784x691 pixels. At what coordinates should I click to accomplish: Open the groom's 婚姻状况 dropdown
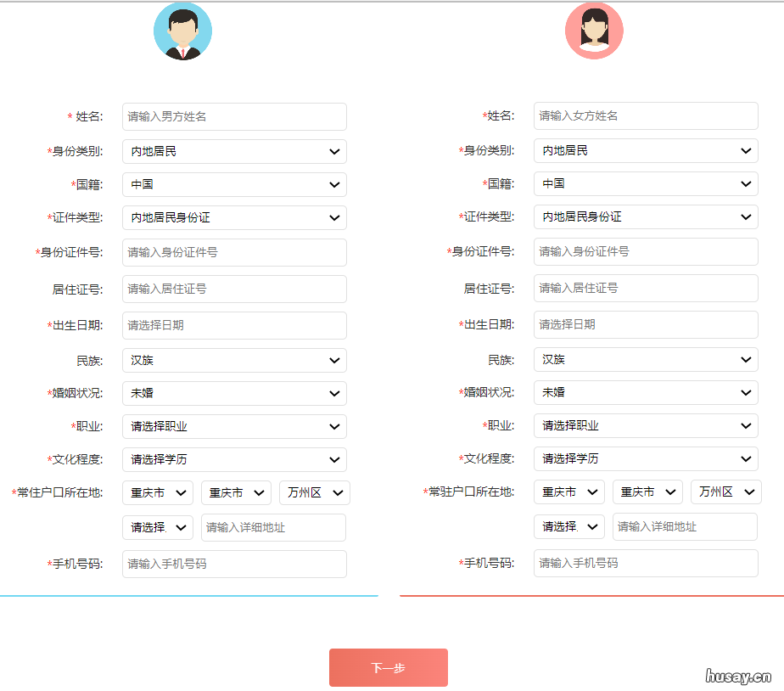pyautogui.click(x=234, y=393)
